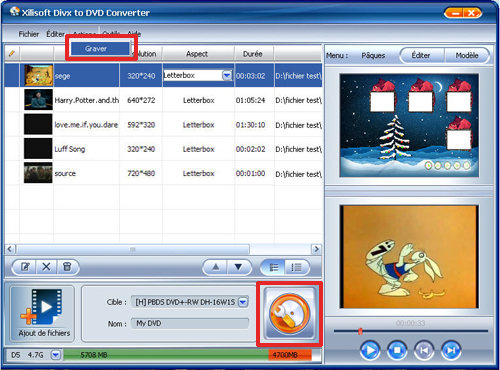Click the Harry.Potter video thumbnail
Viewport: 500px width, 370px height.
click(x=38, y=100)
